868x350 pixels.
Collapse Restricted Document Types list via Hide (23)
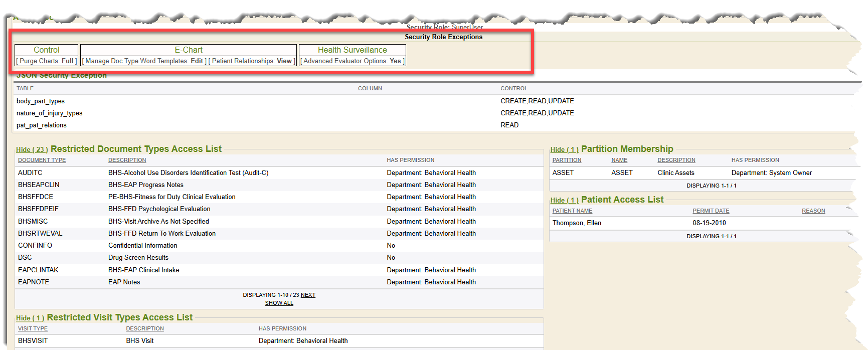tap(32, 149)
